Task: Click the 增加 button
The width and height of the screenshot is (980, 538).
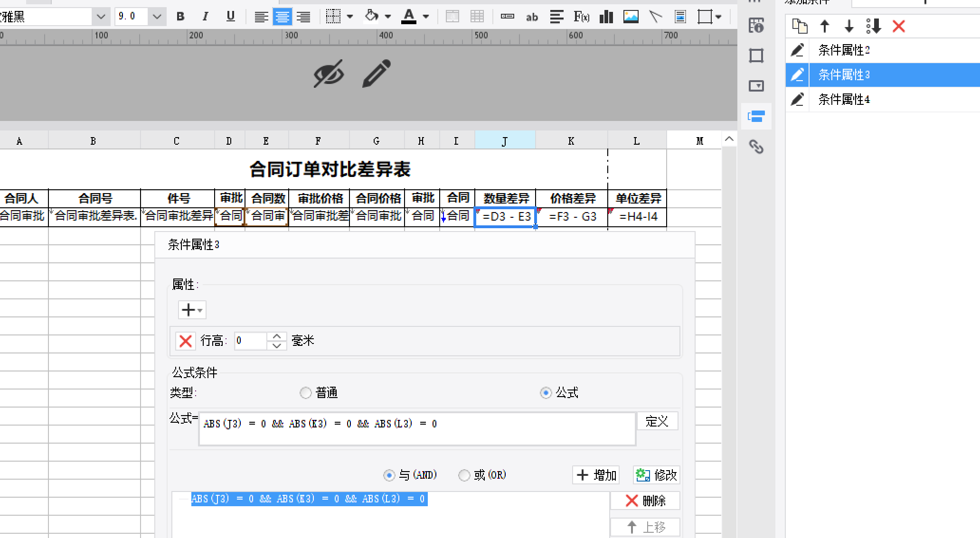Action: coord(596,475)
